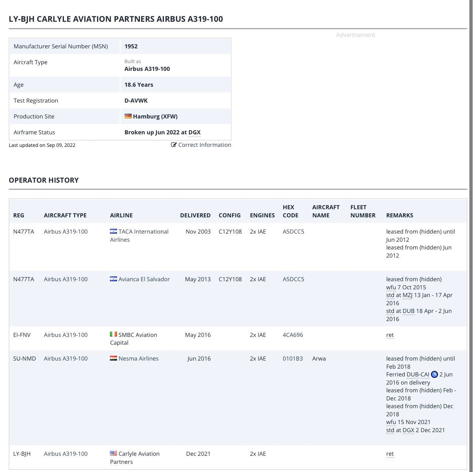Click the US flag next to Carlyle Aviation
This screenshot has height=472, width=476.
[113, 454]
